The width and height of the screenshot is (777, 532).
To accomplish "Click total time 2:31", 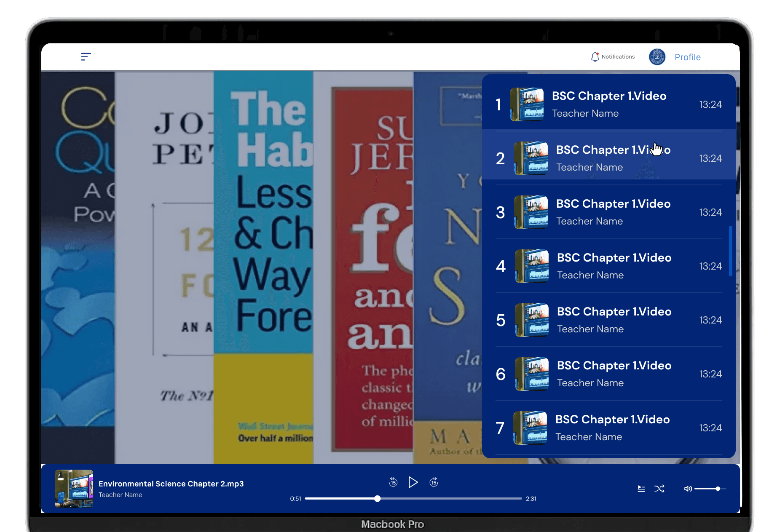I will 531,499.
